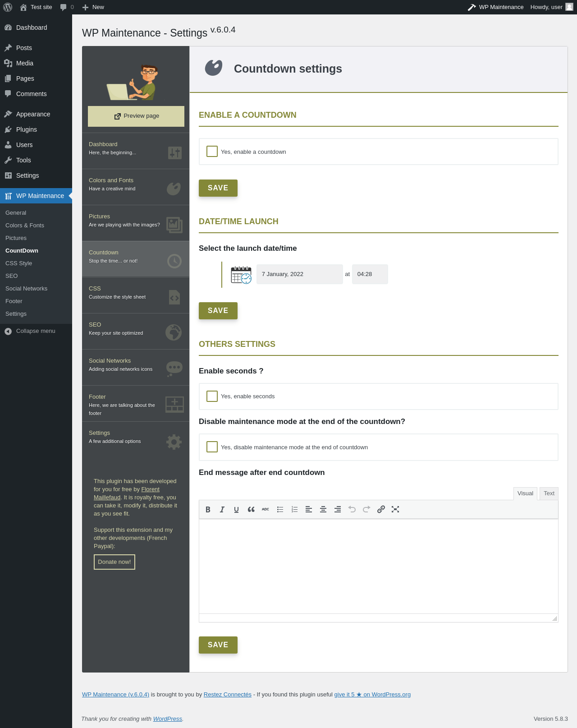
Task: Select Countdown section in plugin panel
Action: click(x=136, y=259)
